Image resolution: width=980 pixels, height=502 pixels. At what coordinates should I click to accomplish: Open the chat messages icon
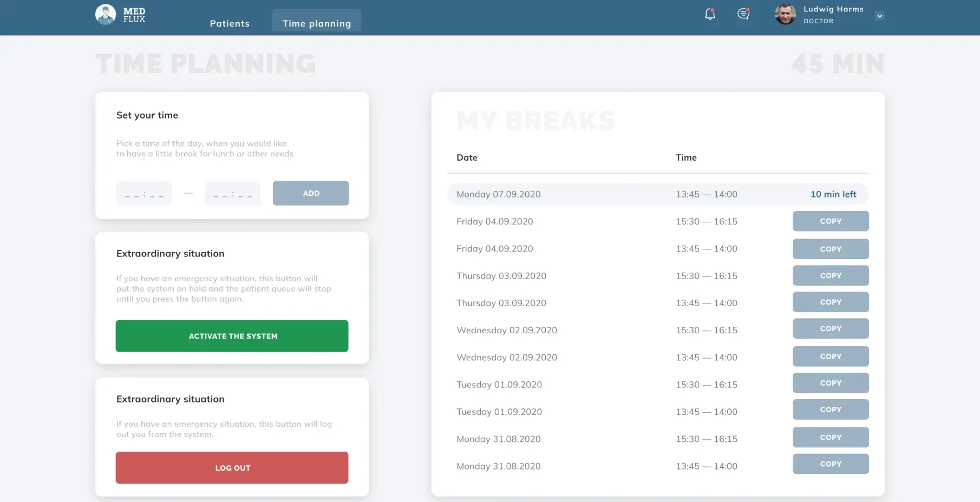(x=743, y=15)
